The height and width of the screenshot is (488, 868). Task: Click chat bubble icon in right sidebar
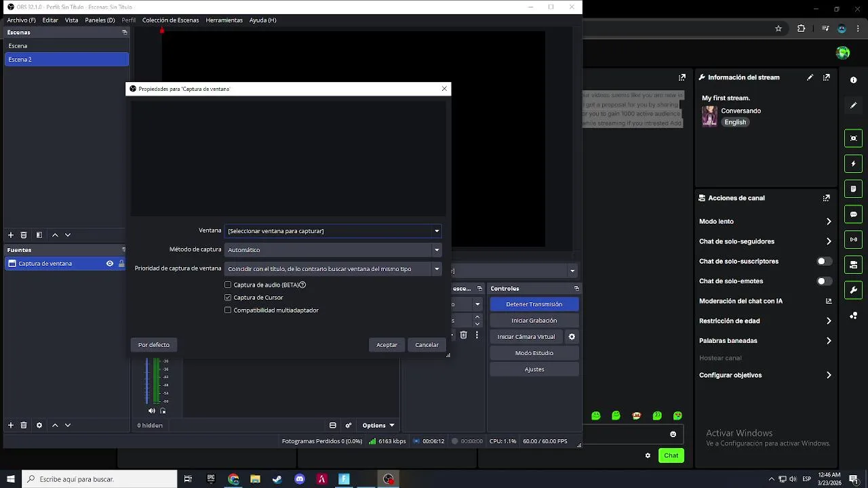point(854,214)
